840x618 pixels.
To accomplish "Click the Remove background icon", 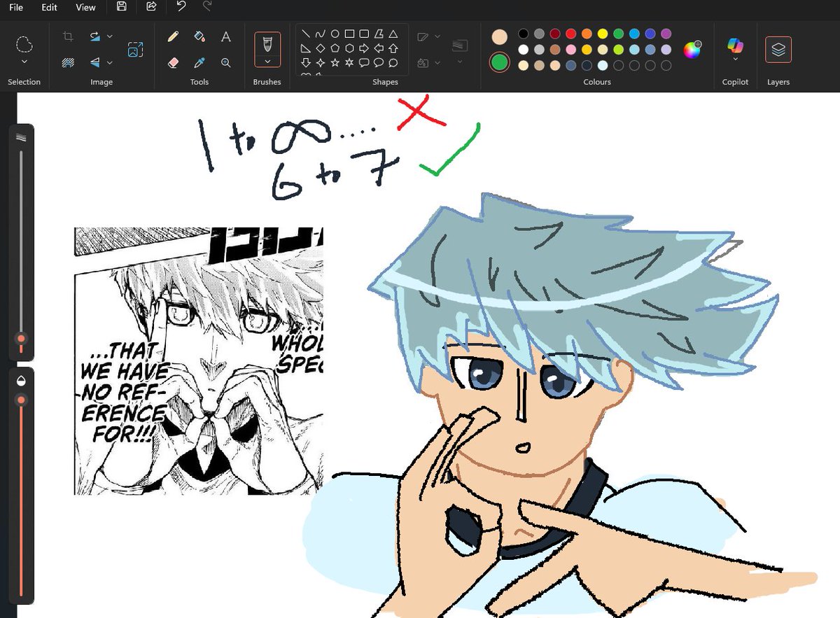I will (x=68, y=62).
